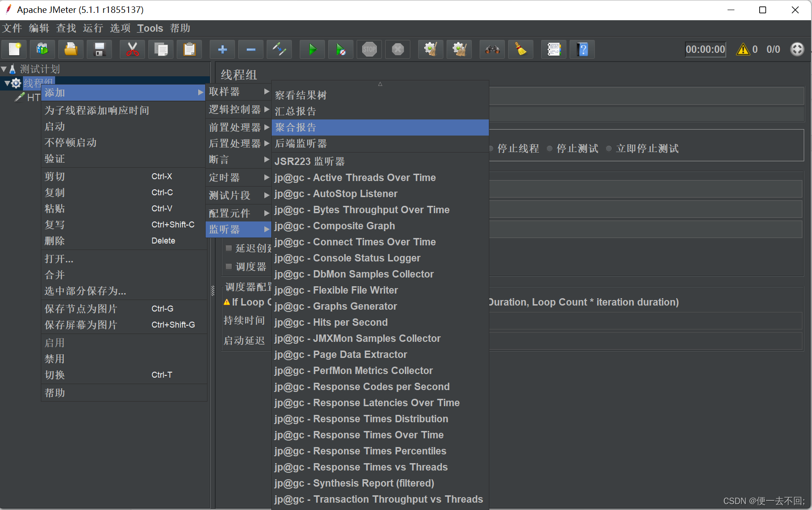Expand the 后置处理器 submenu
This screenshot has height=510, width=812.
click(239, 143)
